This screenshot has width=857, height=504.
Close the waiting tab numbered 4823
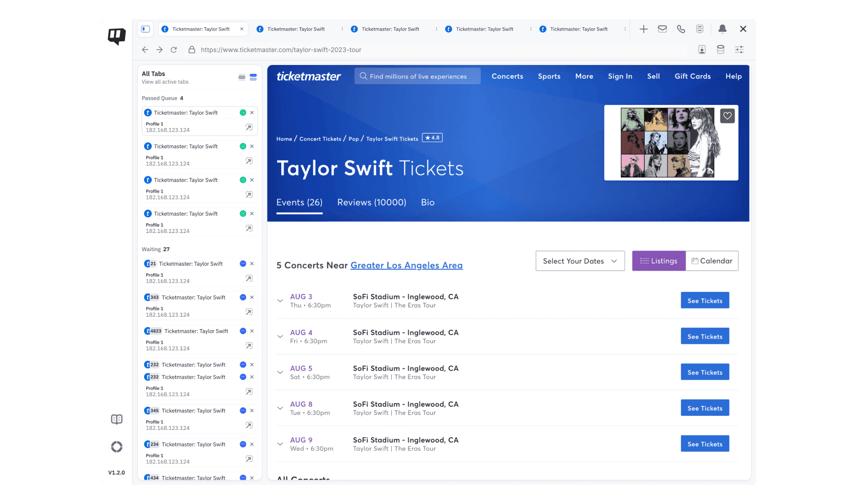(252, 331)
